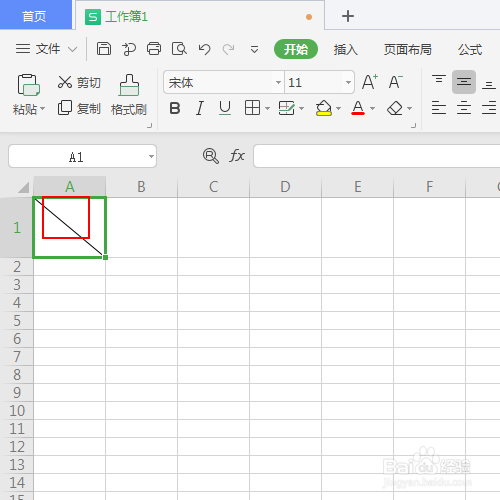Expand the borders dropdown arrow

[267, 108]
